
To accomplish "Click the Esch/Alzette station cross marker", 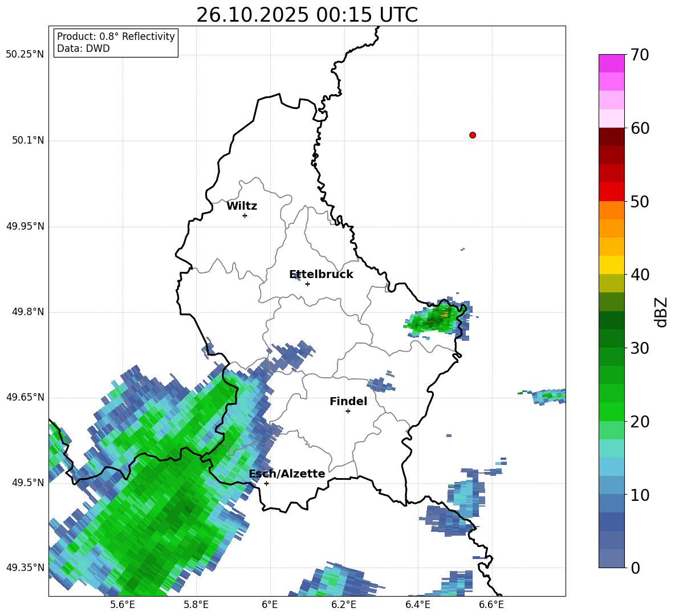I will click(266, 483).
